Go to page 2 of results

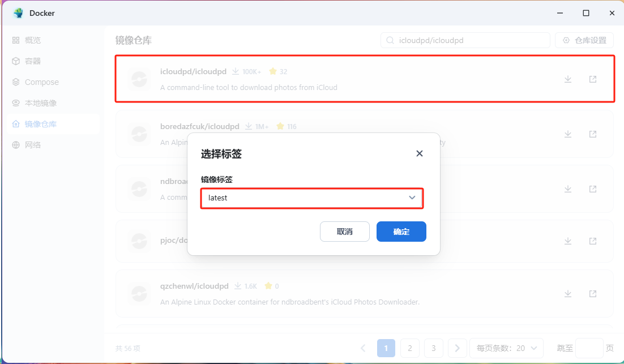pos(410,349)
